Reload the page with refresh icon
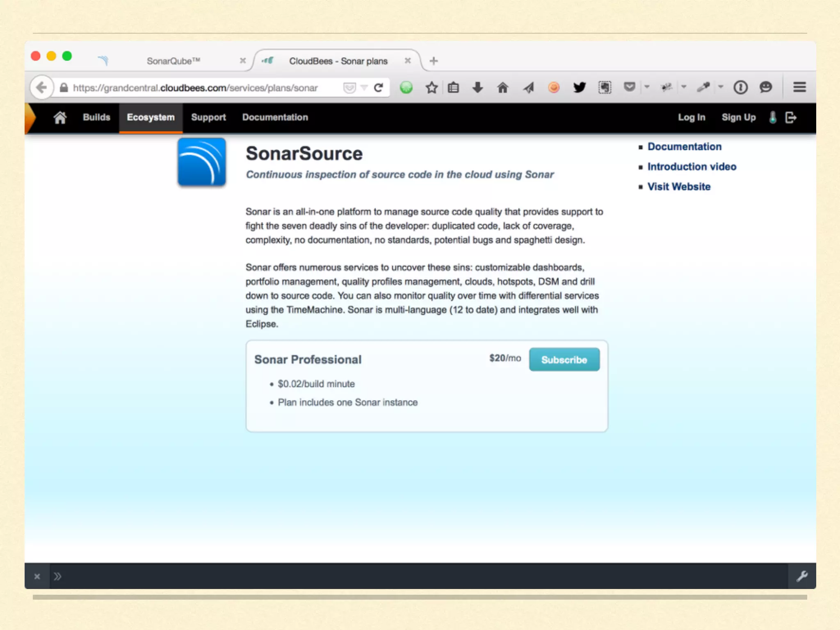Viewport: 840px width, 630px height. (379, 87)
